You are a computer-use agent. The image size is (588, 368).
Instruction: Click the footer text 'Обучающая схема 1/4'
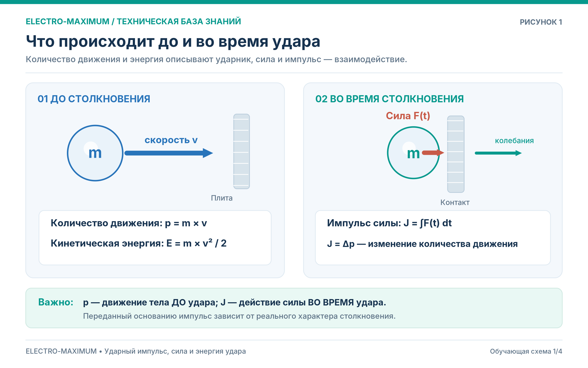pyautogui.click(x=526, y=351)
